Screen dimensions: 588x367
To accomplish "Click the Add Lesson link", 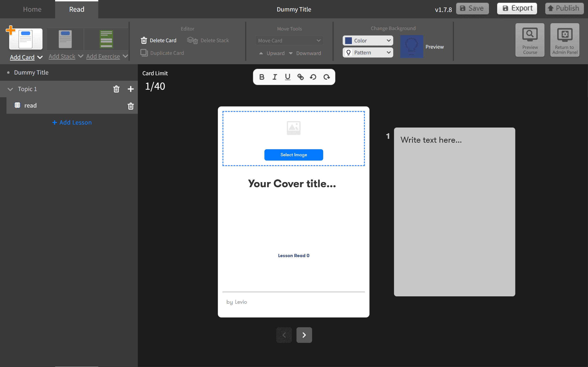I will tap(72, 122).
